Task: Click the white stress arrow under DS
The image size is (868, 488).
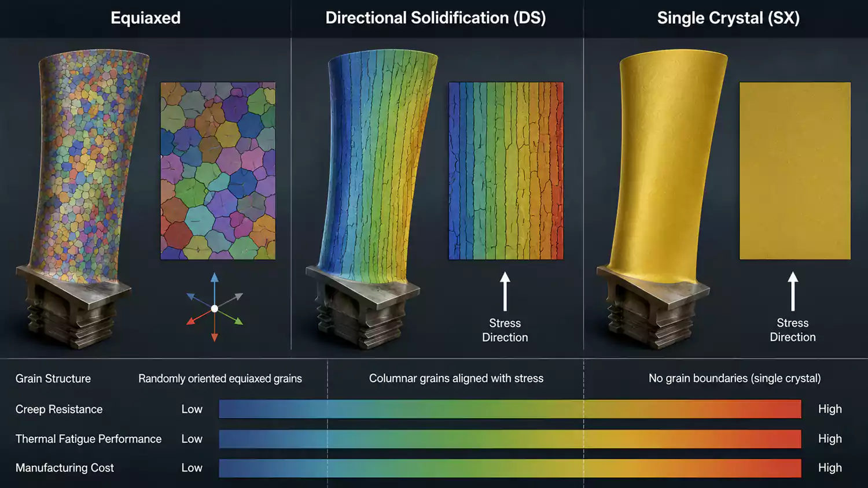Action: [x=505, y=291]
